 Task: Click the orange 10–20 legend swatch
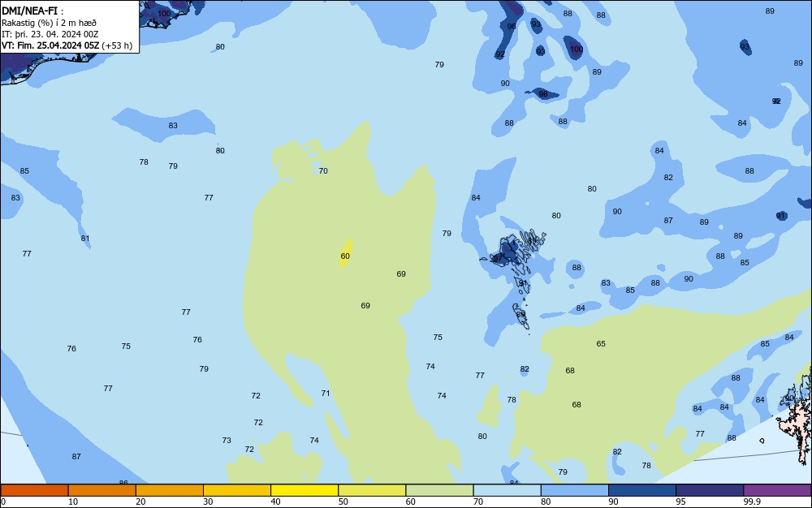102,490
